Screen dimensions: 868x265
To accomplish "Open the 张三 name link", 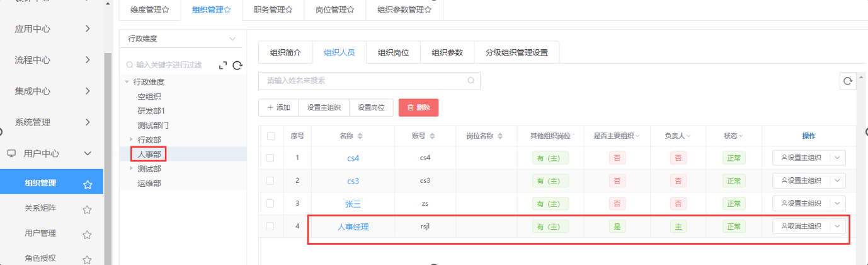I will click(x=353, y=204).
